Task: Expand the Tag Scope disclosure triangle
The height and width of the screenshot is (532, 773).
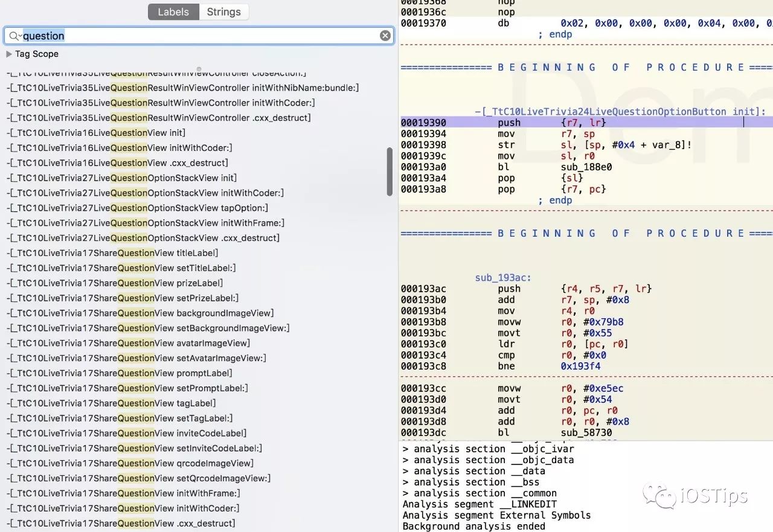Action: click(9, 54)
